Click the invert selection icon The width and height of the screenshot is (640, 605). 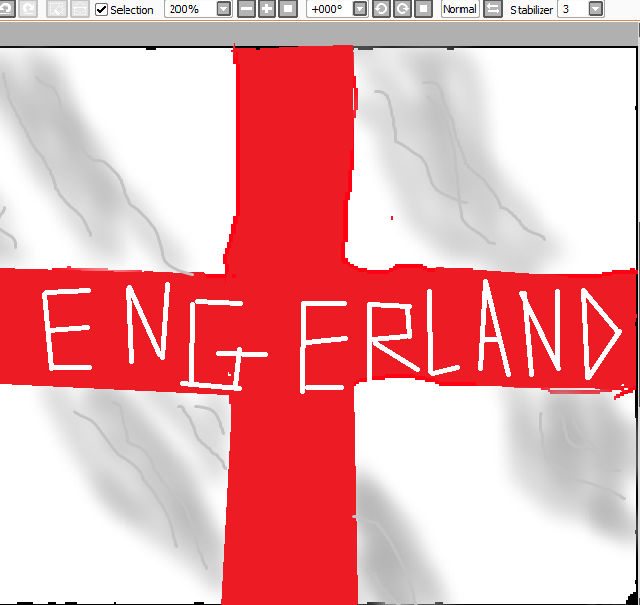click(x=80, y=8)
